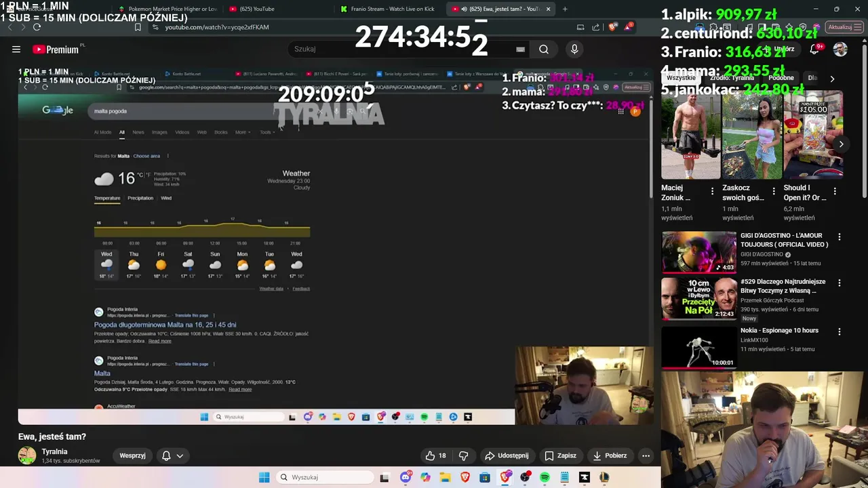The height and width of the screenshot is (488, 868).
Task: Open the Tyralnia channel avatar
Action: click(27, 455)
